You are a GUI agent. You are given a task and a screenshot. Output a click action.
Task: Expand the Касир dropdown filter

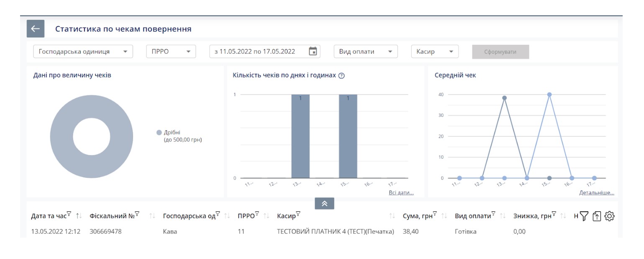[x=434, y=51]
